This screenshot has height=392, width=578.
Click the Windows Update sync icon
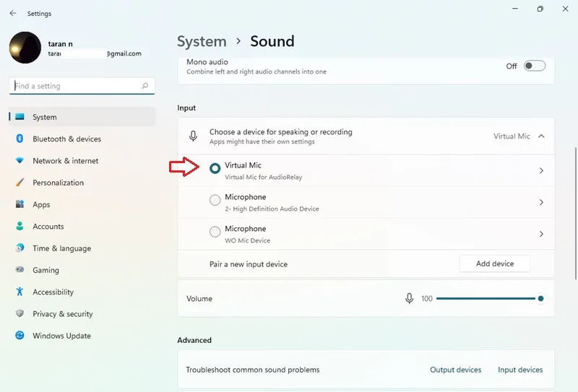pyautogui.click(x=20, y=335)
